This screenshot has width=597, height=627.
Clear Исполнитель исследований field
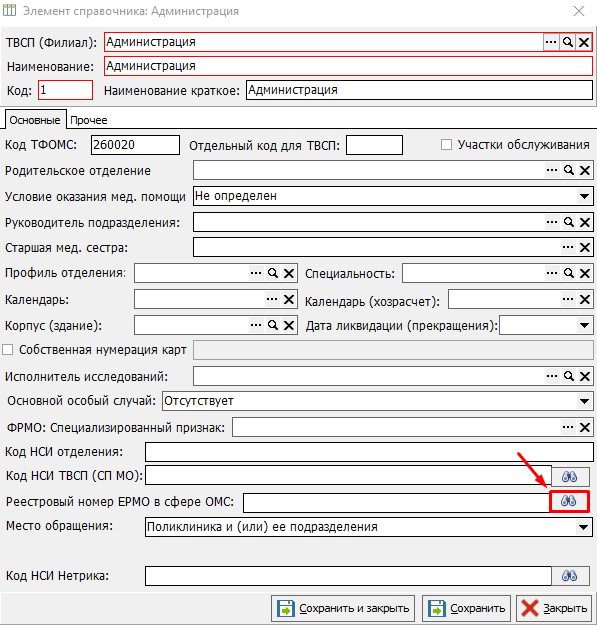pyautogui.click(x=585, y=376)
